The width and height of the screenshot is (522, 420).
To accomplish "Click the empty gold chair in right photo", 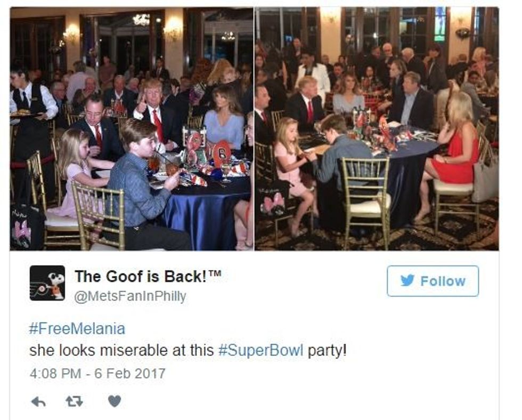I will [366, 201].
